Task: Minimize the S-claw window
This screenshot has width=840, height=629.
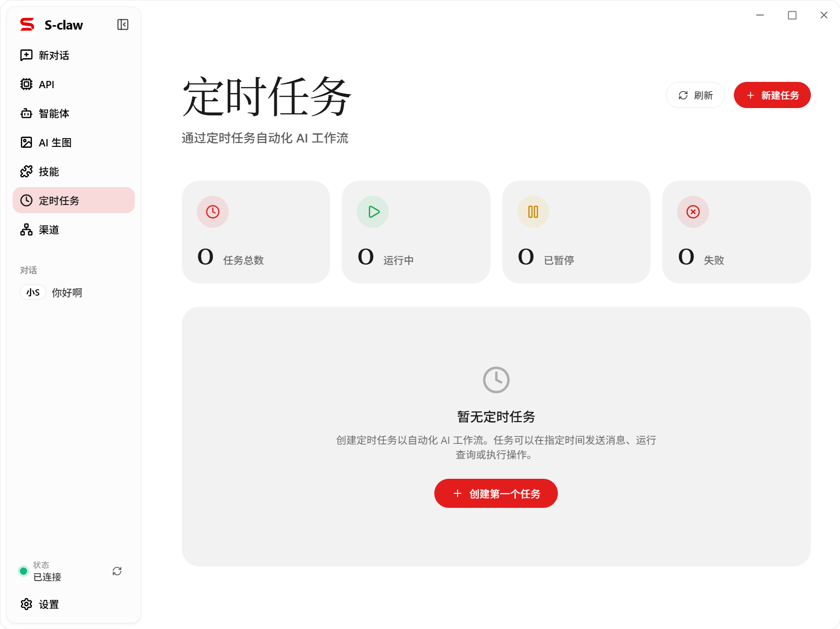Action: (760, 15)
